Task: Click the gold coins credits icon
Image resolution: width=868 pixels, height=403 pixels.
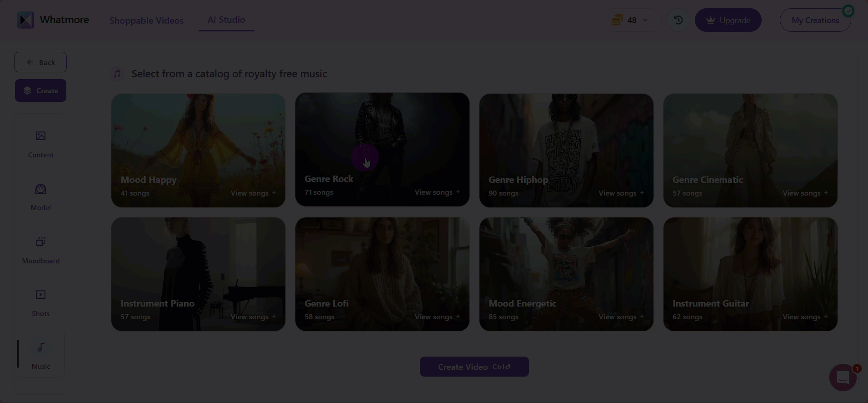Action: (x=617, y=20)
